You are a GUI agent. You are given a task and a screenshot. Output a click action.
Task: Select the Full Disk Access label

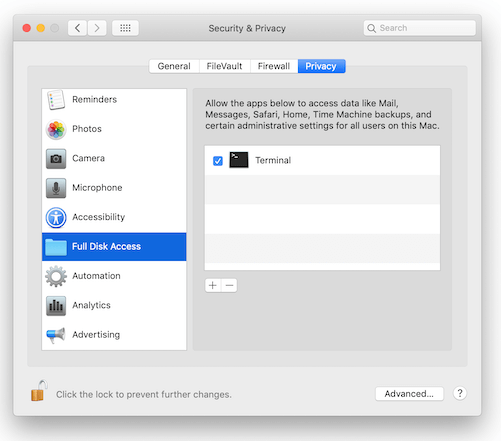(107, 247)
